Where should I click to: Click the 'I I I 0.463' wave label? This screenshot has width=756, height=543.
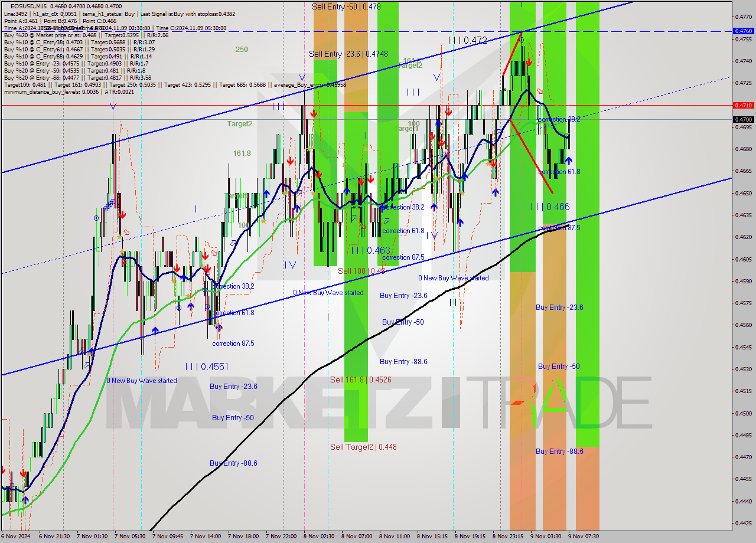pos(370,250)
